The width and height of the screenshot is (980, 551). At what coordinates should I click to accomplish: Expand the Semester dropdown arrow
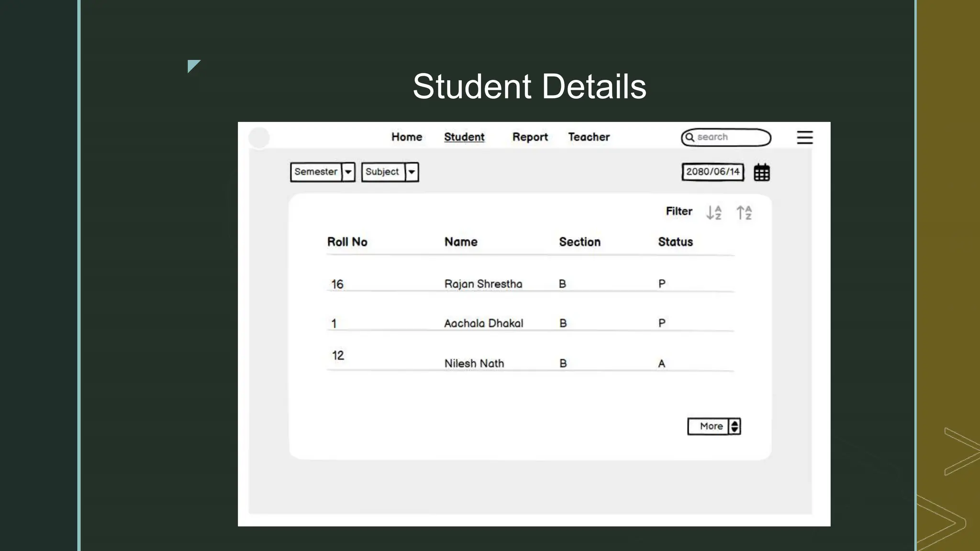tap(348, 172)
